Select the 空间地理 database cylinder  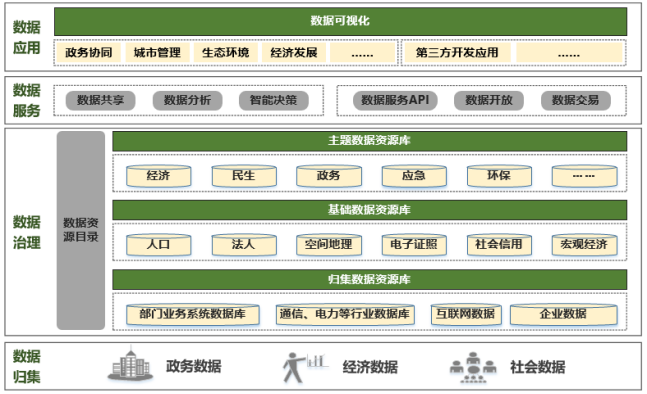click(x=329, y=245)
